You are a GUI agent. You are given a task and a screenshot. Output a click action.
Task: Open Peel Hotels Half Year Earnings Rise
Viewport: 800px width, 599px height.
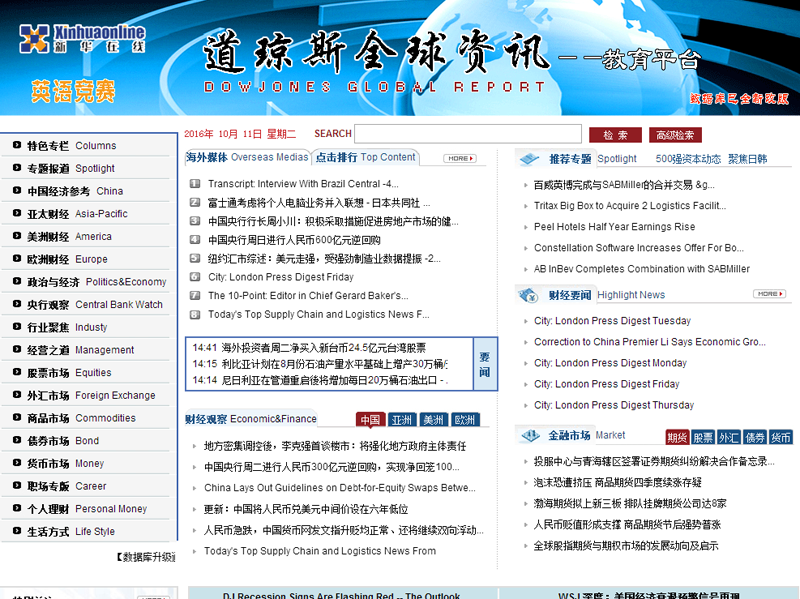pos(614,227)
